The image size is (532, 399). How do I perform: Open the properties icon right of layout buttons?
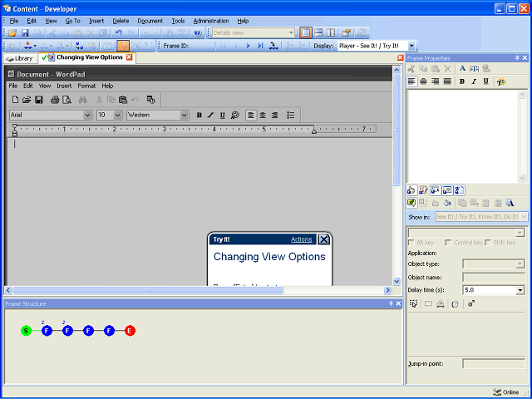pos(347,33)
